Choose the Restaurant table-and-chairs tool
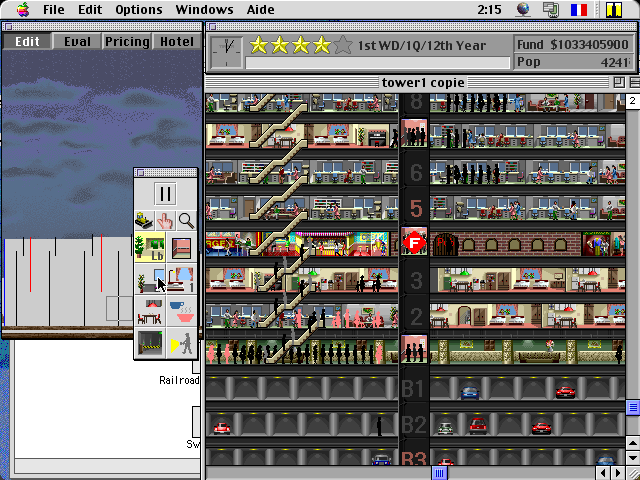 (x=150, y=311)
